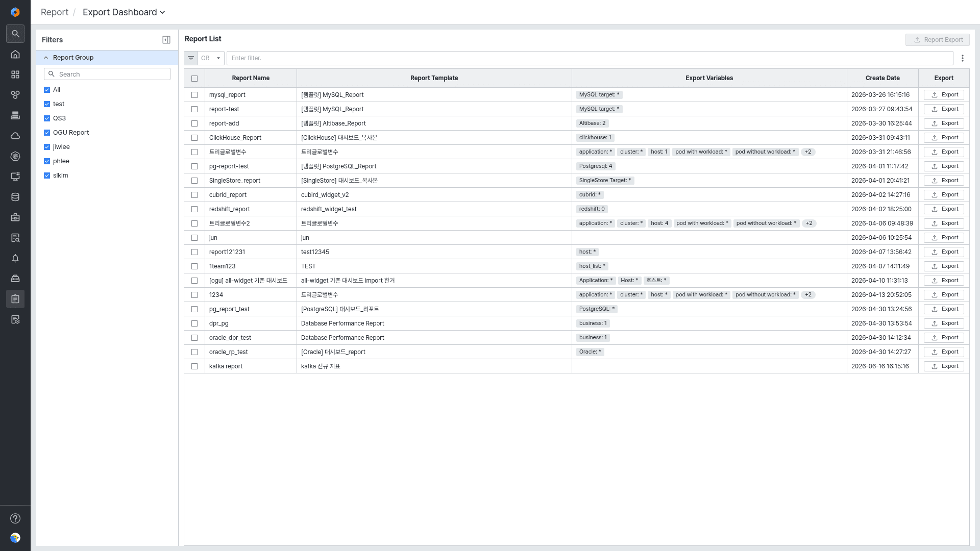Image resolution: width=980 pixels, height=551 pixels.
Task: Open the three-dot options menu of report list
Action: [x=963, y=58]
